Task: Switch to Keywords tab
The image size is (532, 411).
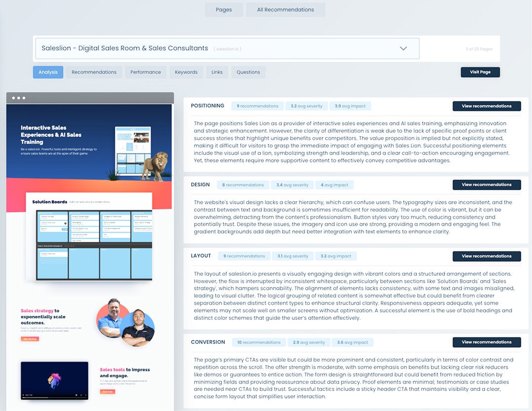Action: coord(186,72)
